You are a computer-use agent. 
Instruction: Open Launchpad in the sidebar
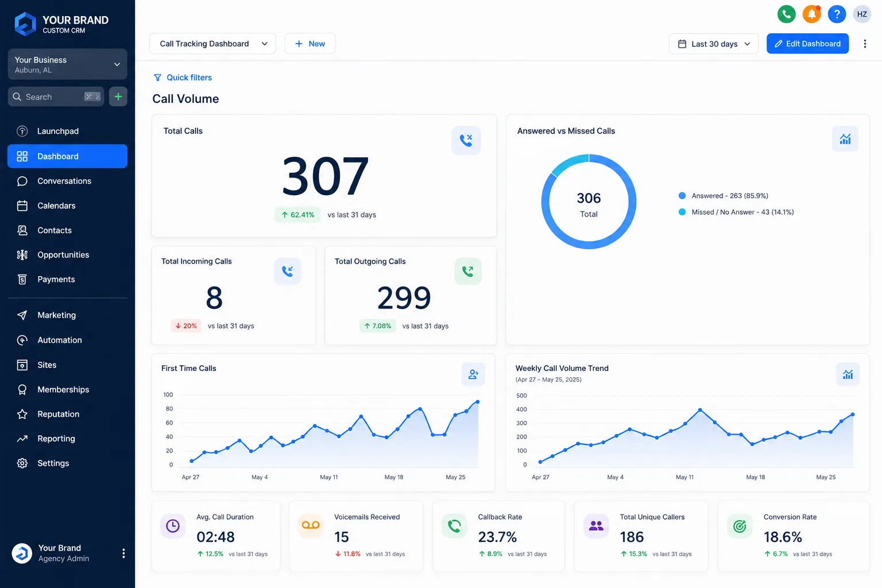(67, 131)
